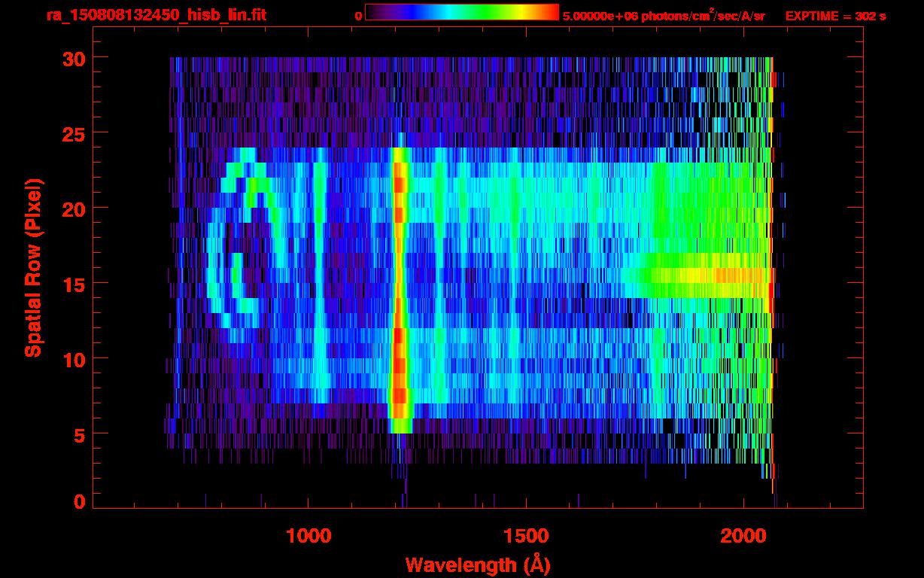Click the y-axis tick label 5
The image size is (924, 578).
[x=79, y=434]
